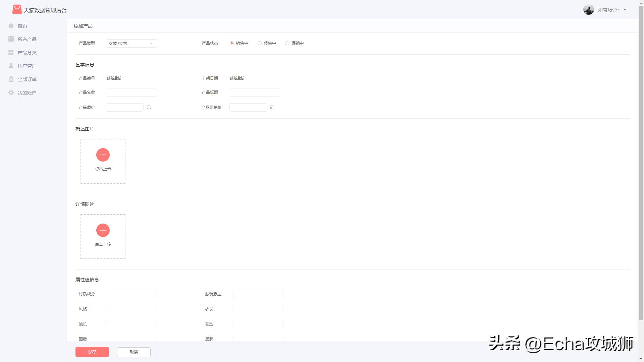The width and height of the screenshot is (644, 362).
Task: Expand the account menu next to 如有巧合
Action: pyautogui.click(x=625, y=9)
